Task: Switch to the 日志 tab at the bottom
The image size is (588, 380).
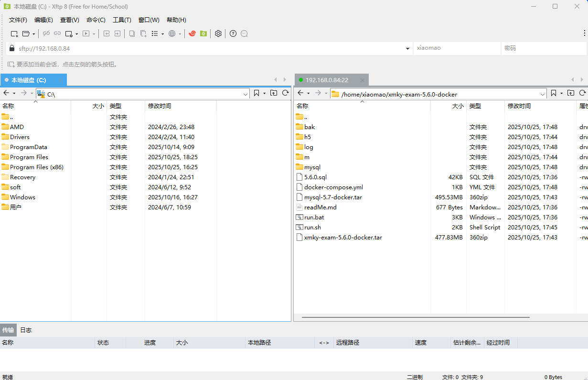Action: (x=26, y=330)
